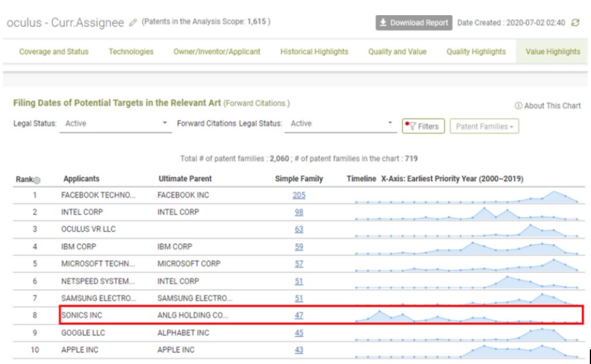This screenshot has width=591, height=364.
Task: Select the Value Highlights tab
Action: pyautogui.click(x=552, y=51)
